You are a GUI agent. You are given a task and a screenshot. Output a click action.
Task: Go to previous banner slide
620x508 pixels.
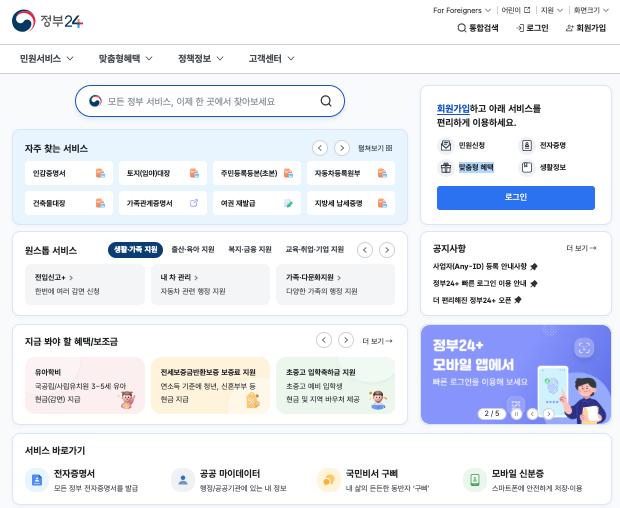(x=533, y=414)
